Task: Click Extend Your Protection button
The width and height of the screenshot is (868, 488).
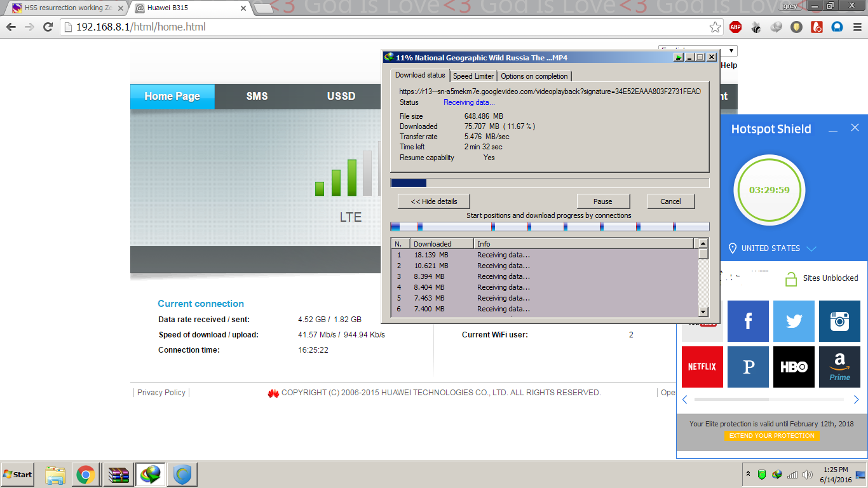Action: [x=771, y=436]
